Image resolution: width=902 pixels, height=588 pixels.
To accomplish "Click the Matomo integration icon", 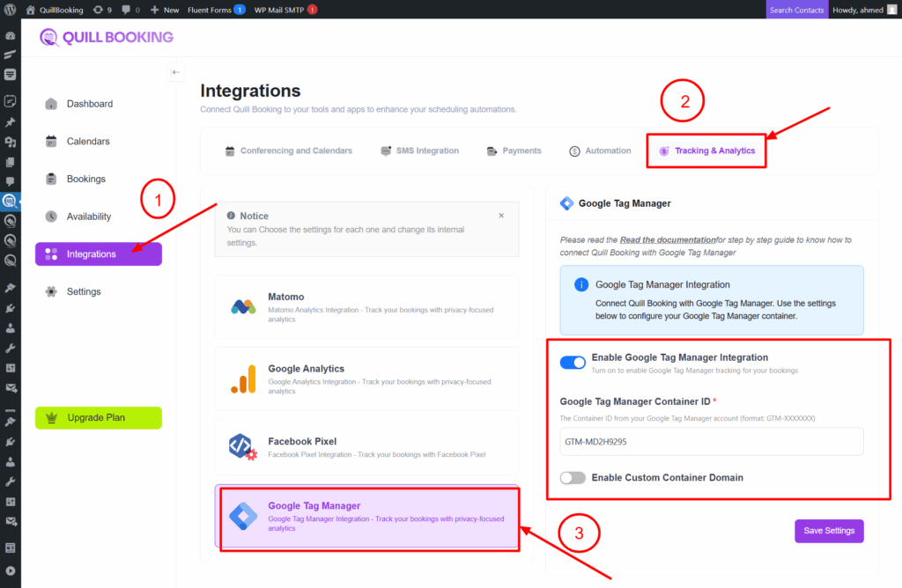I will [243, 306].
